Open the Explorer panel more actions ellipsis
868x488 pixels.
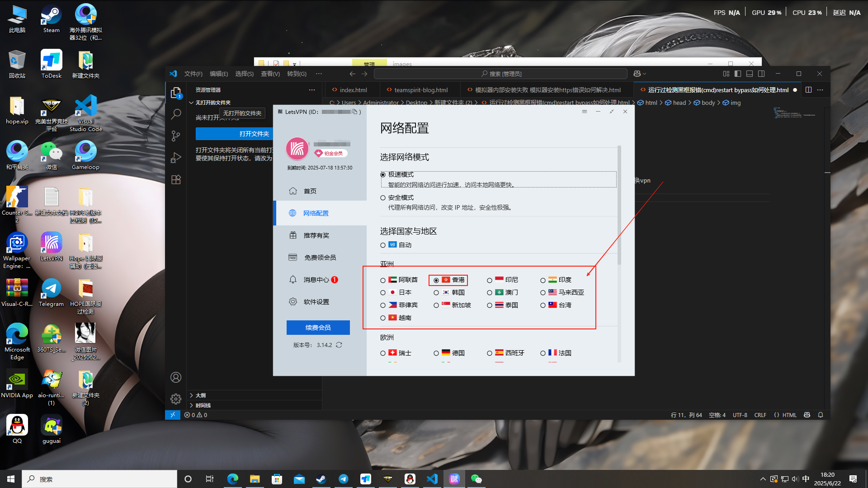click(x=312, y=90)
